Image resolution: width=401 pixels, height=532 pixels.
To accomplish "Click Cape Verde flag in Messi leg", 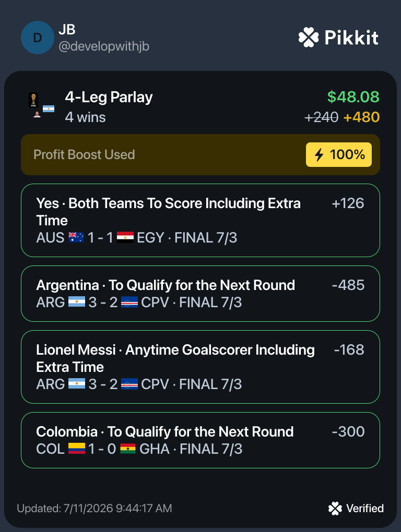I will click(129, 384).
